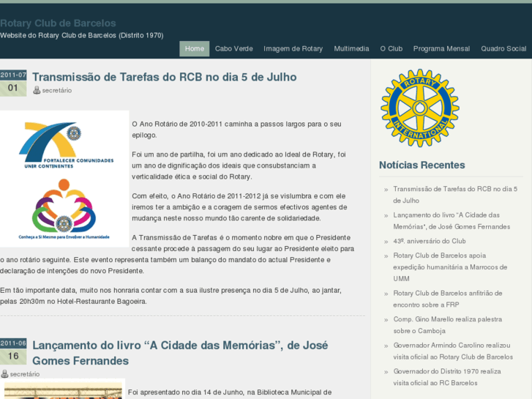The width and height of the screenshot is (532, 399).
Task: Click paragraph starting Em tão importante data
Action: click(171, 296)
